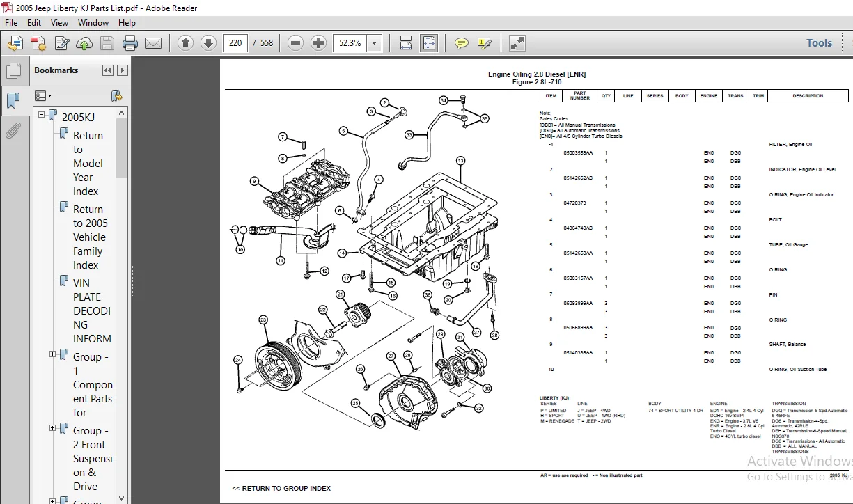Click the Sign document pencil icon
The width and height of the screenshot is (853, 504).
pyautogui.click(x=61, y=43)
